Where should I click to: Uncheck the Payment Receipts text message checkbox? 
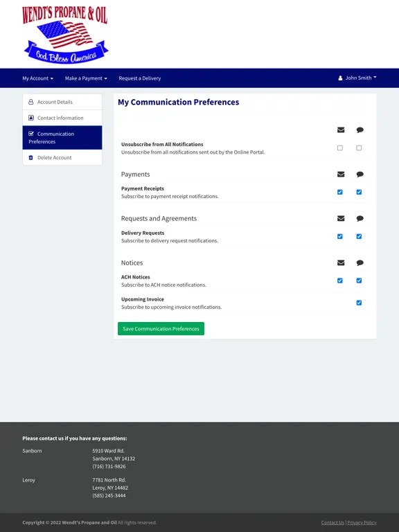point(359,192)
